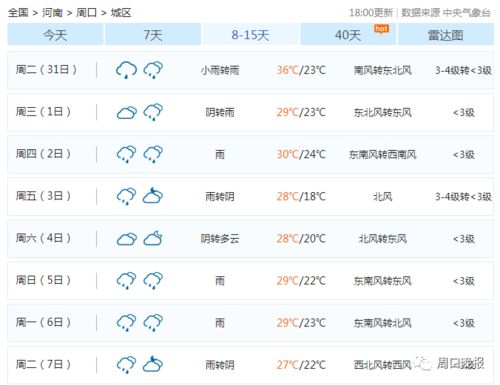
Task: Click the orange hot badge on 40天
Action: [x=381, y=29]
